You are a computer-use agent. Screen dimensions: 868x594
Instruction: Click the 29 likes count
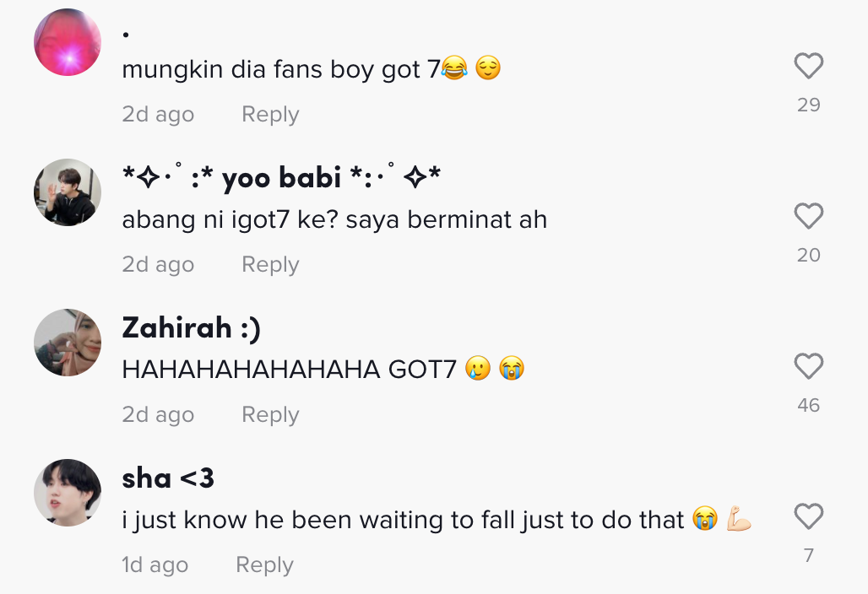point(808,105)
